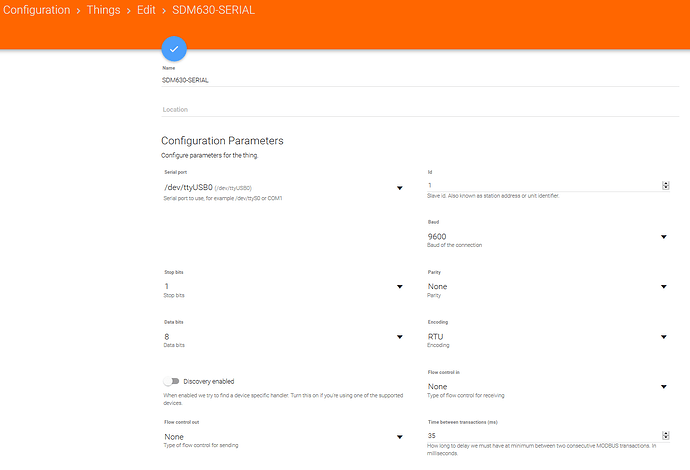Adjust the Id field stepper arrows

(665, 185)
